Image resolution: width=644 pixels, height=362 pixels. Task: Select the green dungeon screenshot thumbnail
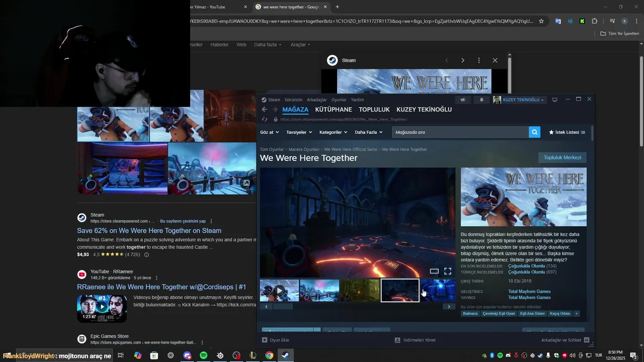pos(360,291)
